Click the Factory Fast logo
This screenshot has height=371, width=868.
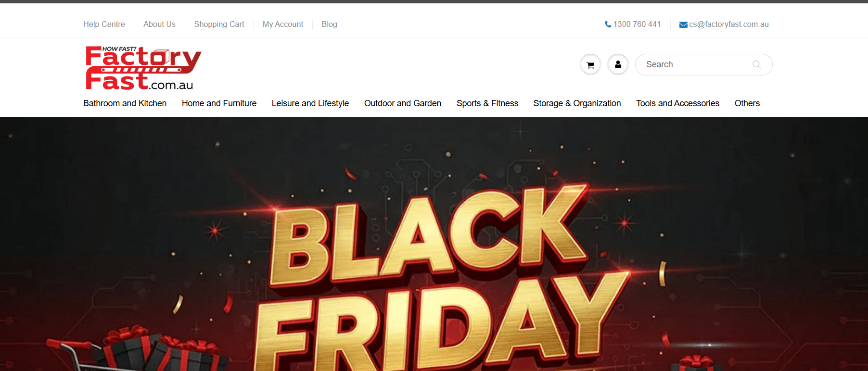(x=143, y=68)
